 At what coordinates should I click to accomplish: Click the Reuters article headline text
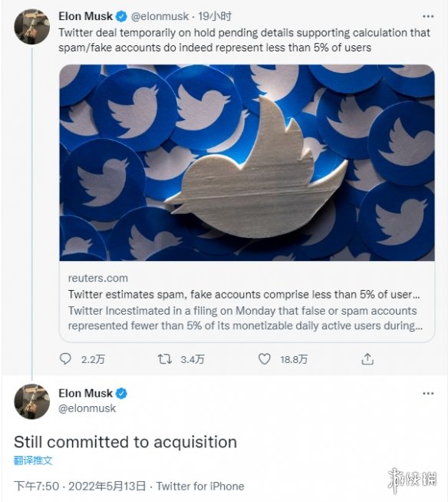click(244, 294)
